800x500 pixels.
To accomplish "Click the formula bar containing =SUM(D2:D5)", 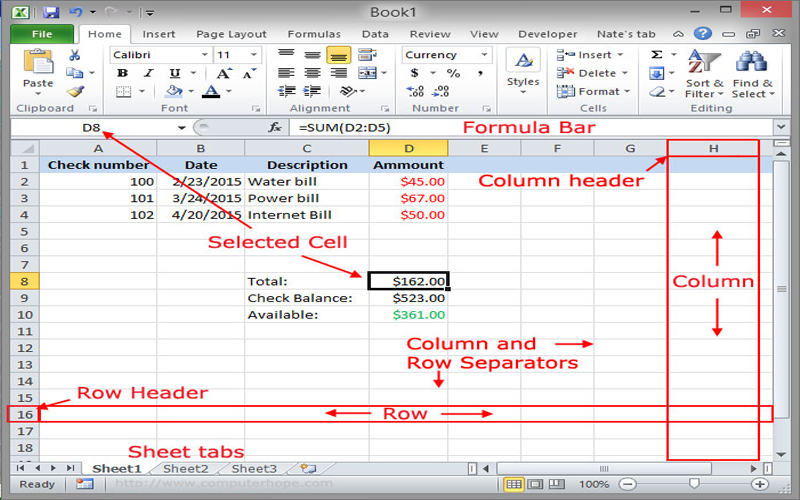I will 531,128.
